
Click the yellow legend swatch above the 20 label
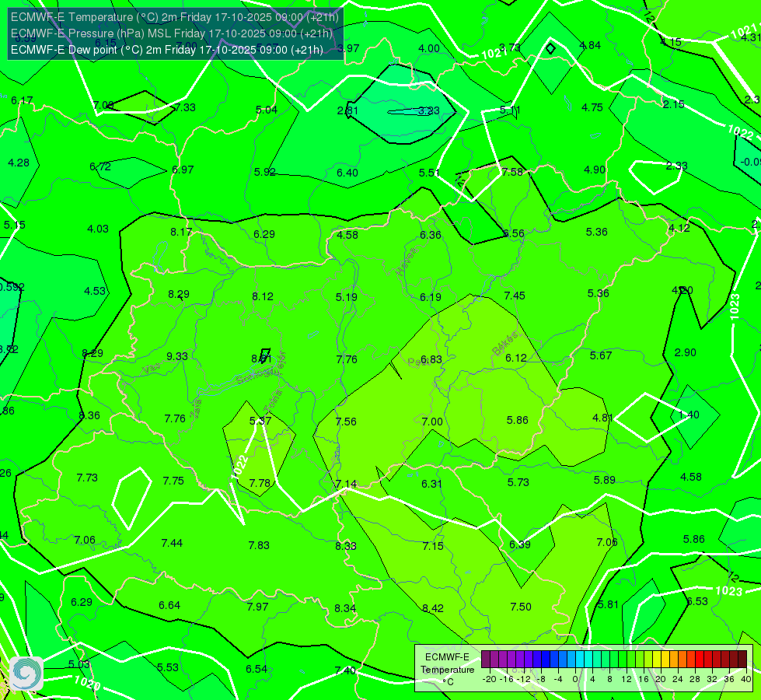point(657,660)
